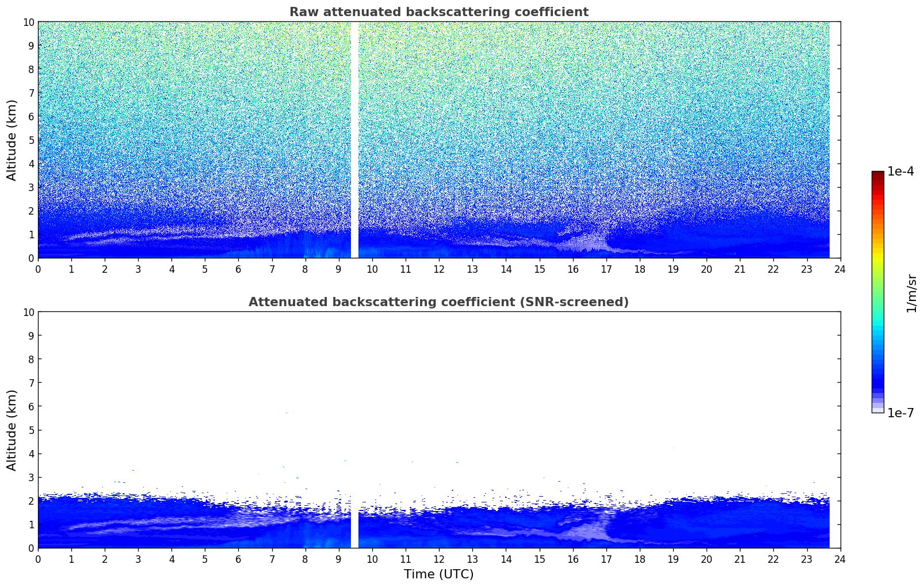Click the '17' time tick under the SNR-screened plot
The width and height of the screenshot is (924, 587).
606,559
